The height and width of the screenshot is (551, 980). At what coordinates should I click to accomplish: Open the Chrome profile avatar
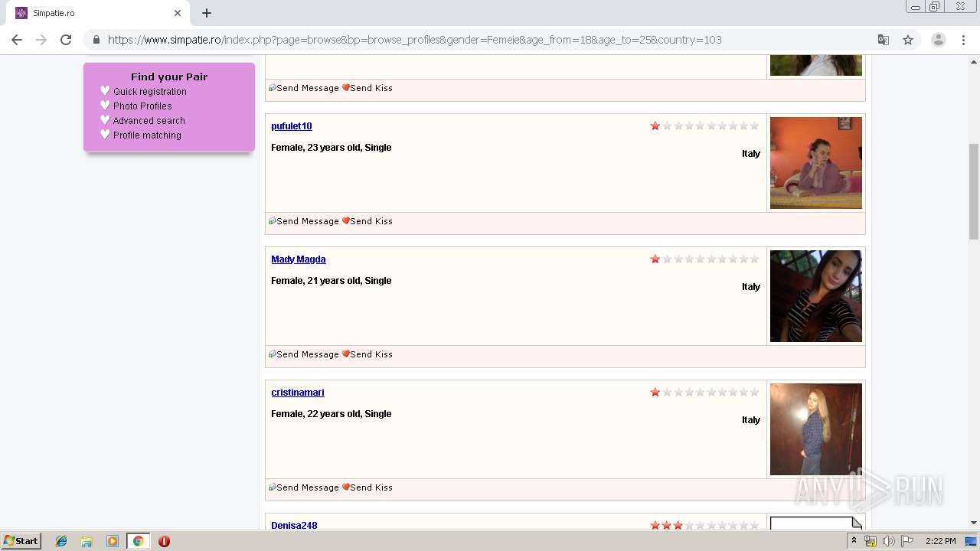pos(938,40)
